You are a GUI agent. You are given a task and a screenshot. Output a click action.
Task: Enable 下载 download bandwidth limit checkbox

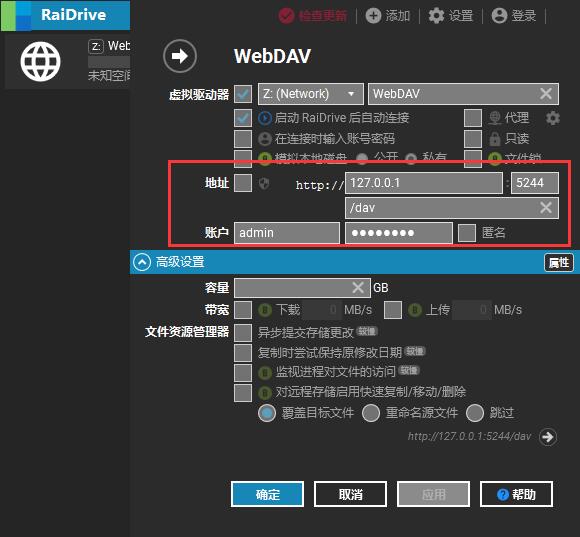coord(243,310)
